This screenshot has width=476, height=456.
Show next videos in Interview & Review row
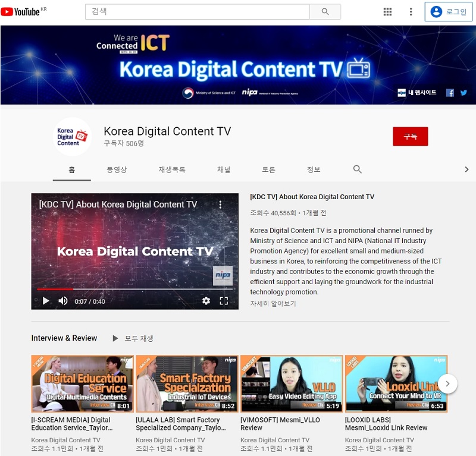click(447, 383)
